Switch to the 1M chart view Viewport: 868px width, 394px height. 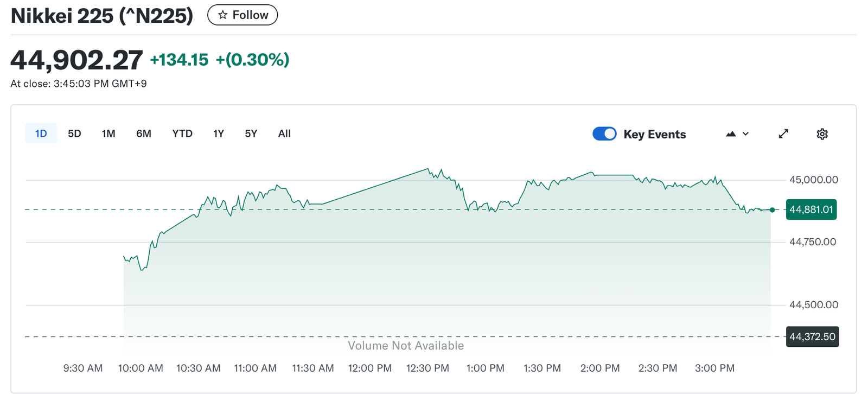tap(108, 133)
